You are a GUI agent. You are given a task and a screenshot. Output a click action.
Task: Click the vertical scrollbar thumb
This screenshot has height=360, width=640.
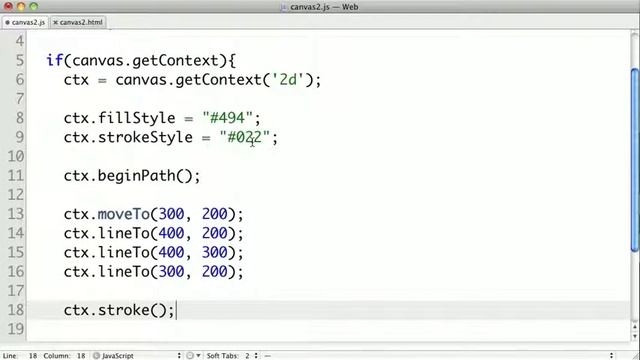pos(635,160)
